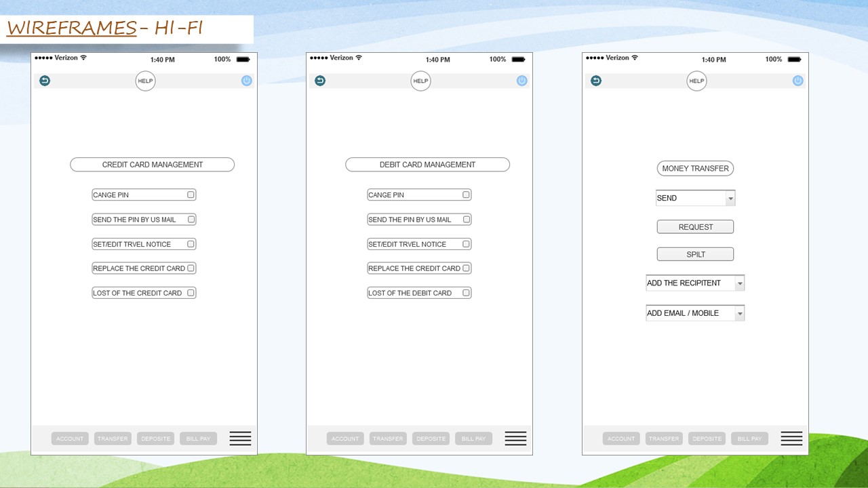Screen dimensions: 868x488
Task: Tick LOST OF THE DEBIT CARD checkbox
Action: (x=466, y=293)
